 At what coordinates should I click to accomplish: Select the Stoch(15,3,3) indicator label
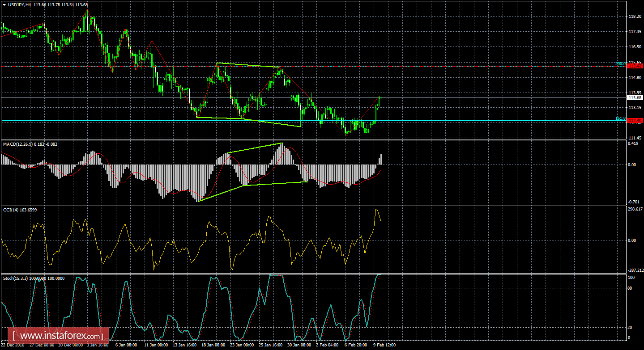pyautogui.click(x=16, y=278)
